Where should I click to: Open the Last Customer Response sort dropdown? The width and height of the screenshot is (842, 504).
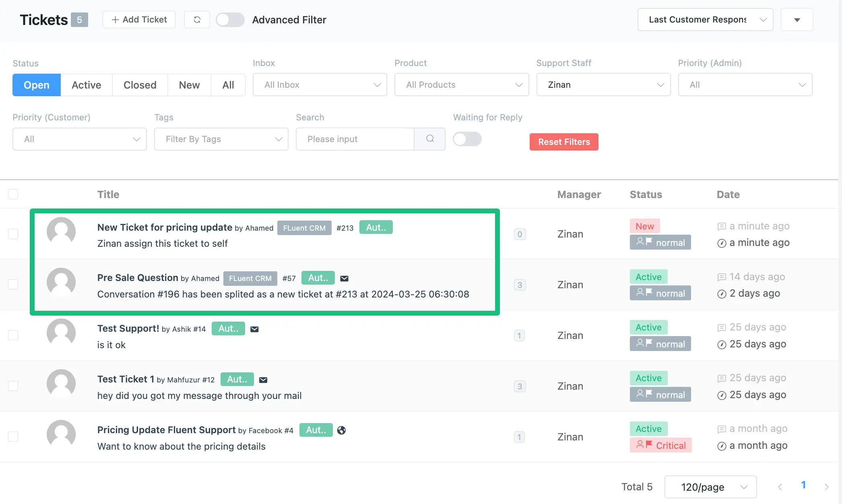(705, 19)
